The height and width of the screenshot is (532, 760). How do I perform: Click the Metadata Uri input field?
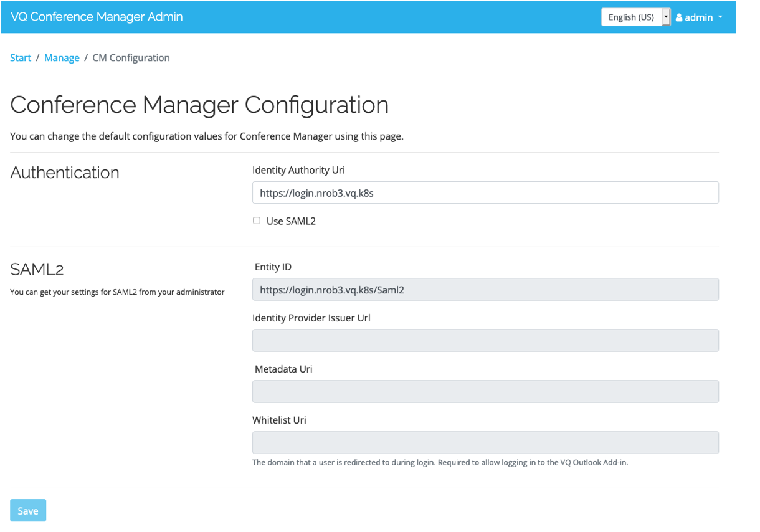click(485, 391)
